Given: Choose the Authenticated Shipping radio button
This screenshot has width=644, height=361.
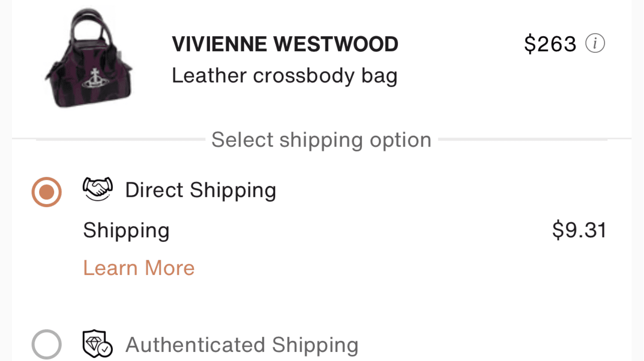Looking at the screenshot, I should [x=46, y=344].
